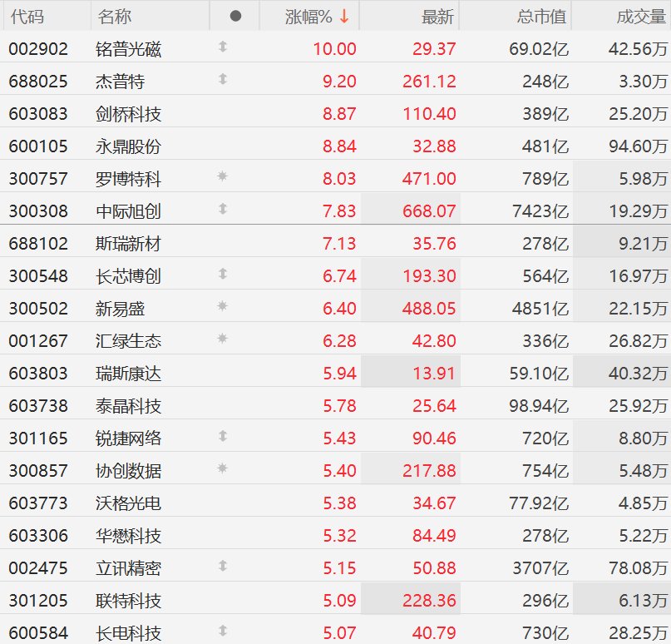Viewport: 671px width, 644px height.
Task: Select stock code 301165
Action: pyautogui.click(x=38, y=438)
